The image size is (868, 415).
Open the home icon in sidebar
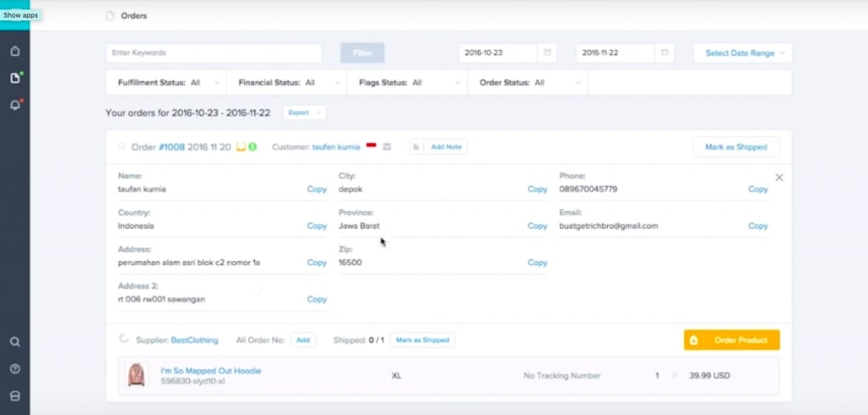(x=14, y=51)
